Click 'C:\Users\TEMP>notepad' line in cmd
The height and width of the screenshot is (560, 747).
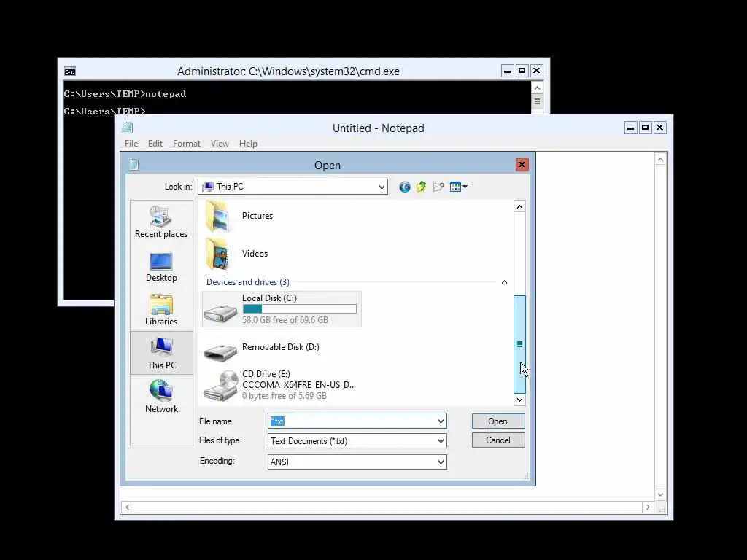coord(125,94)
